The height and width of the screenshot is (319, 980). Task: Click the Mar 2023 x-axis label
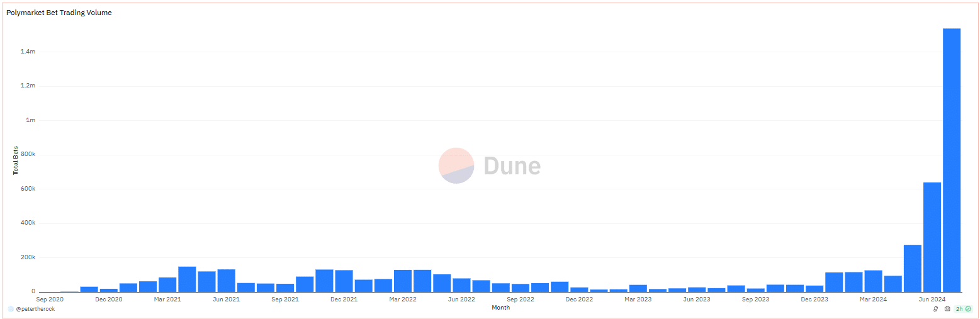coord(638,299)
